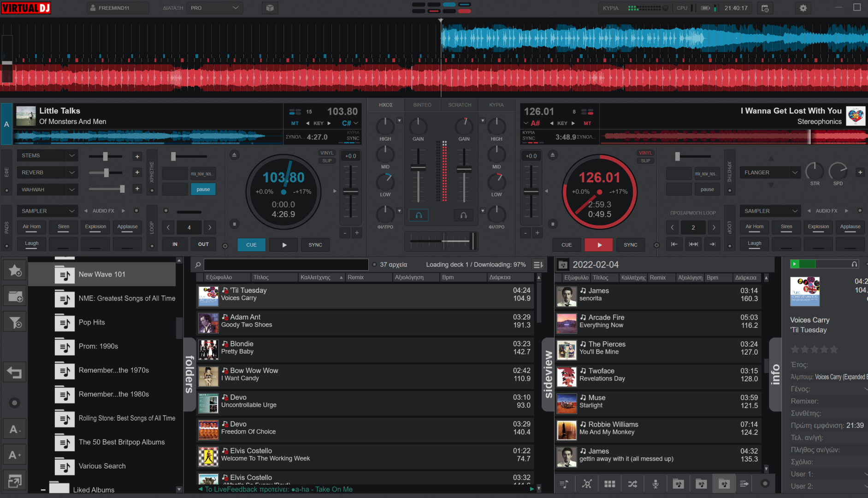
Task: Toggle SLIP mode on left deck
Action: (x=327, y=161)
